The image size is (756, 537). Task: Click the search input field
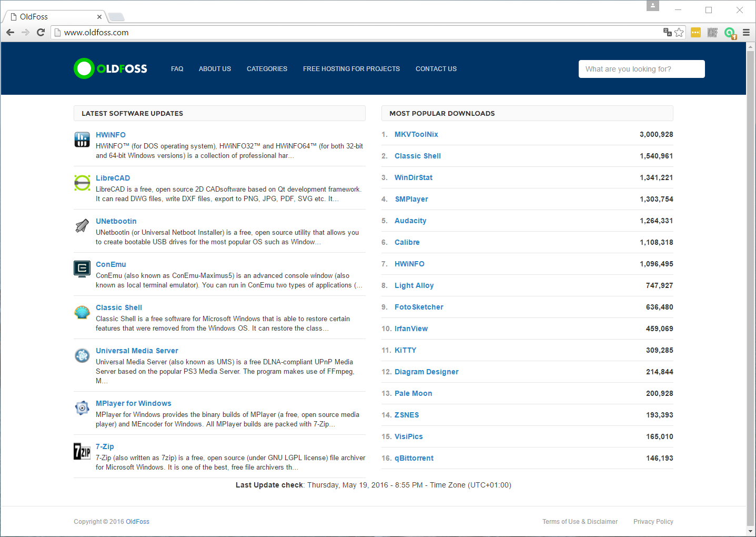pyautogui.click(x=641, y=69)
